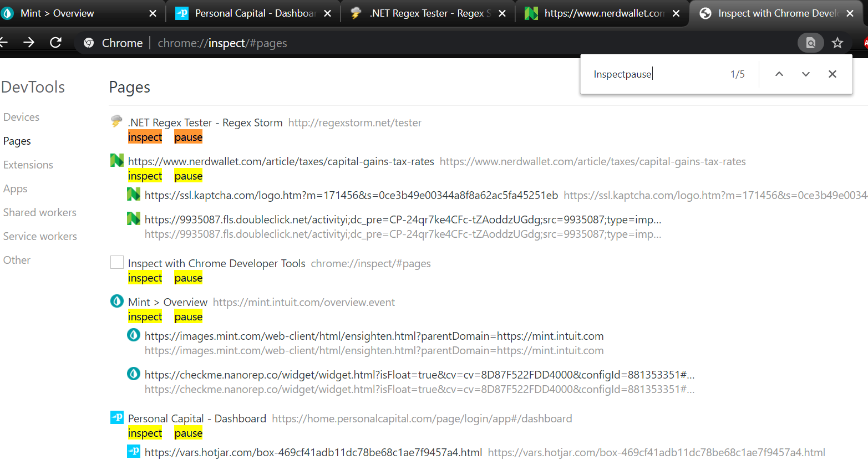Click favicon beside ssl.kaptcha.com entry

(x=134, y=194)
